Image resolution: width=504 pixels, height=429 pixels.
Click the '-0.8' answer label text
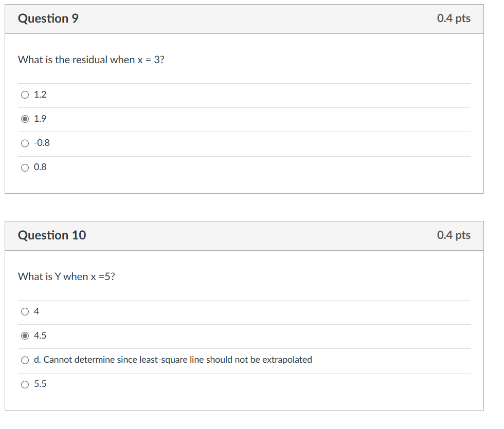click(42, 143)
